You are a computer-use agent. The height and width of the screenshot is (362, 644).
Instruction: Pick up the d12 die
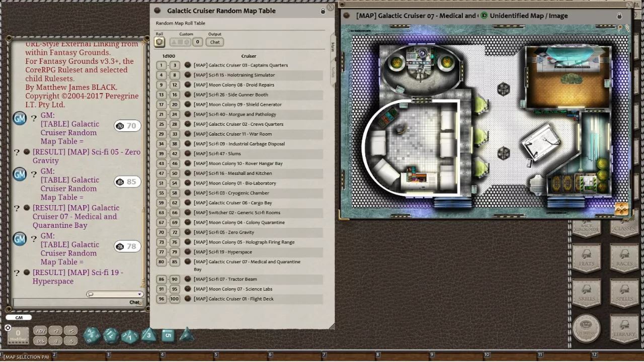point(111,335)
